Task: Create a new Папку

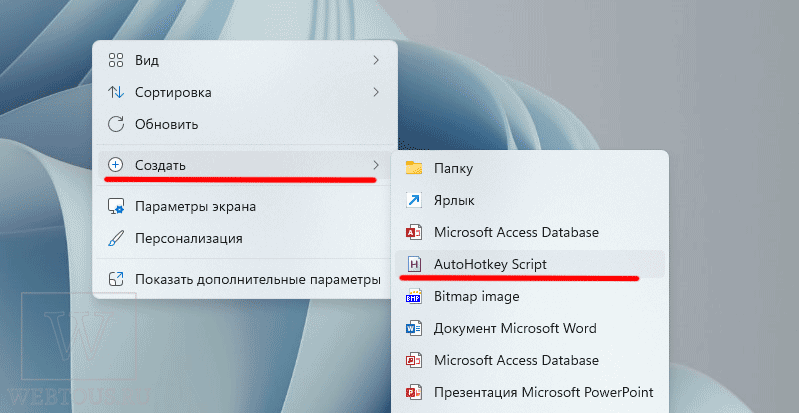Action: pos(530,168)
